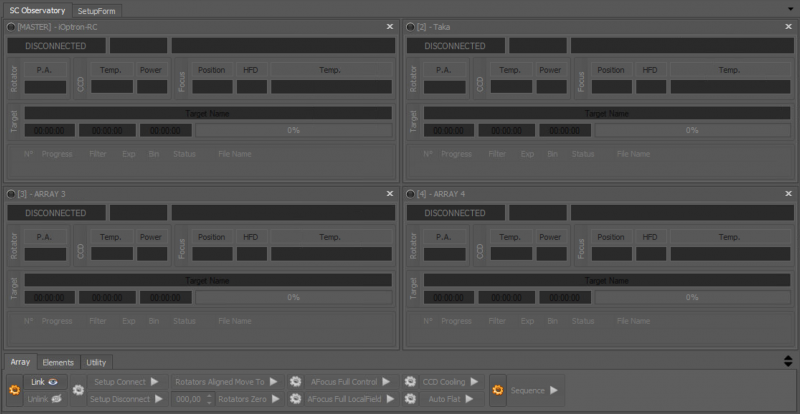Click the 0% progress bar in the Taka panel
Screen dimensions: 800x414
pyautogui.click(x=692, y=130)
